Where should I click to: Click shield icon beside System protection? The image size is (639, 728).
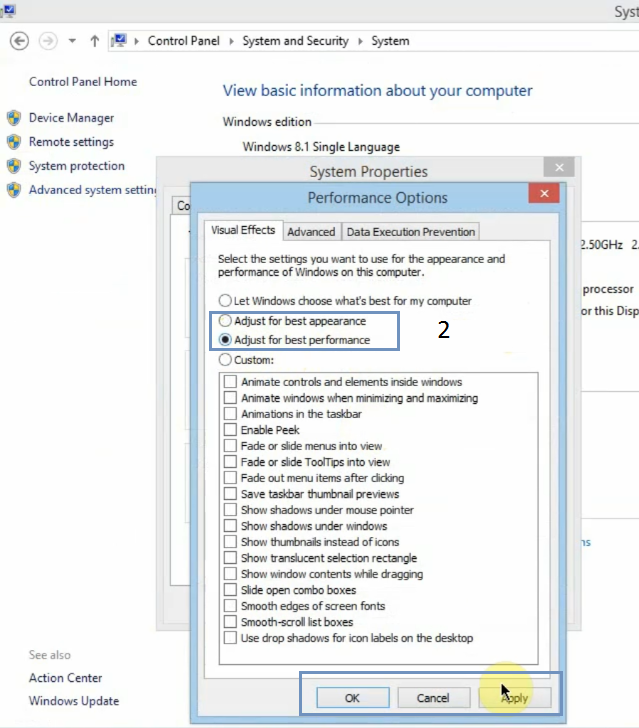click(x=14, y=166)
